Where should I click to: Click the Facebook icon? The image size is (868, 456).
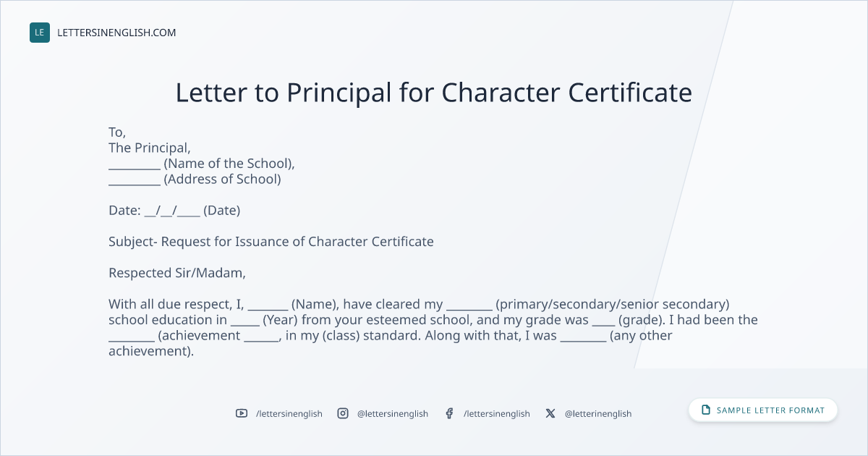coord(449,413)
